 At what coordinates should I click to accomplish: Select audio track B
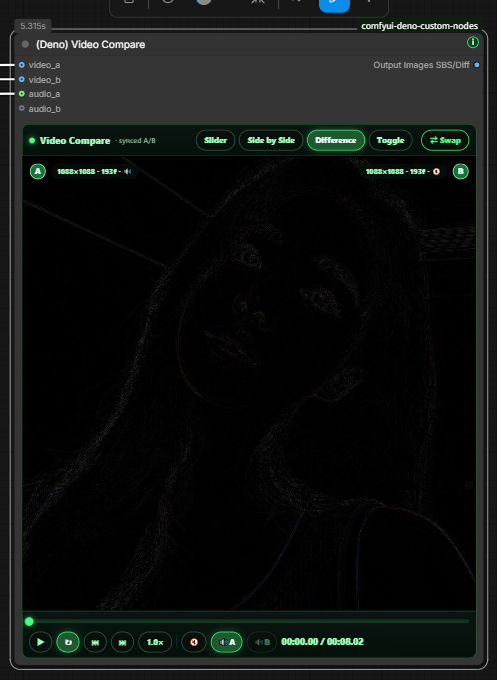click(x=262, y=642)
